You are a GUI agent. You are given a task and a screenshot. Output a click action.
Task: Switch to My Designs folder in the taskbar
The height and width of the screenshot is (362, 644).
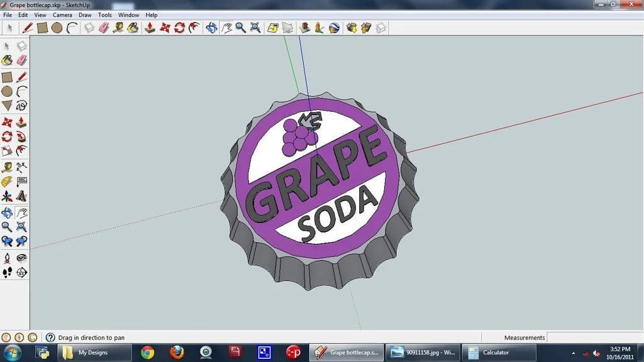coord(94,353)
